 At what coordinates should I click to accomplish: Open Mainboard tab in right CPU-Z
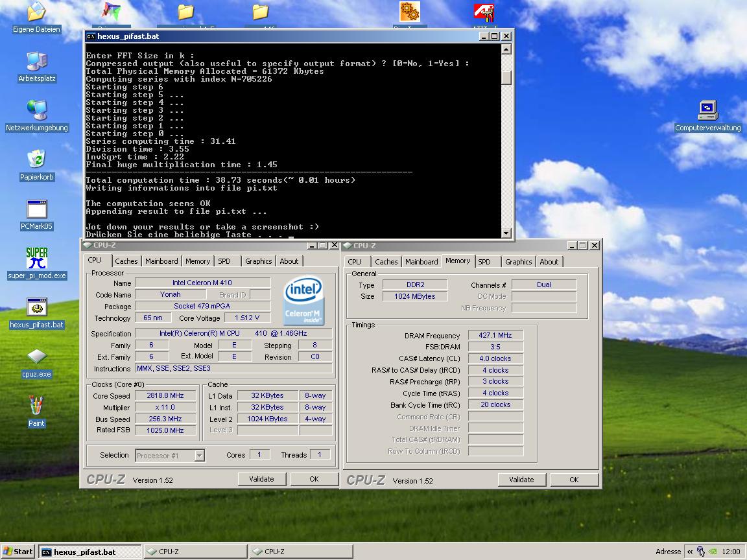(x=421, y=261)
